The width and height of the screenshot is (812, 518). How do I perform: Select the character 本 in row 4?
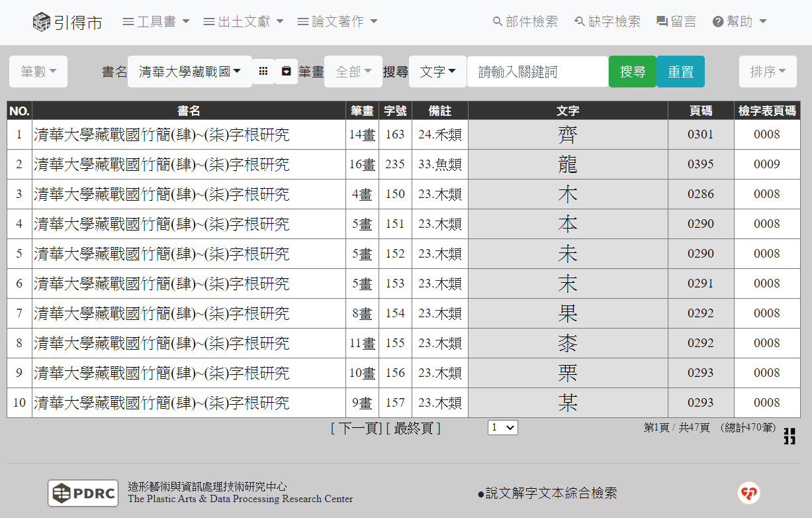click(x=568, y=225)
